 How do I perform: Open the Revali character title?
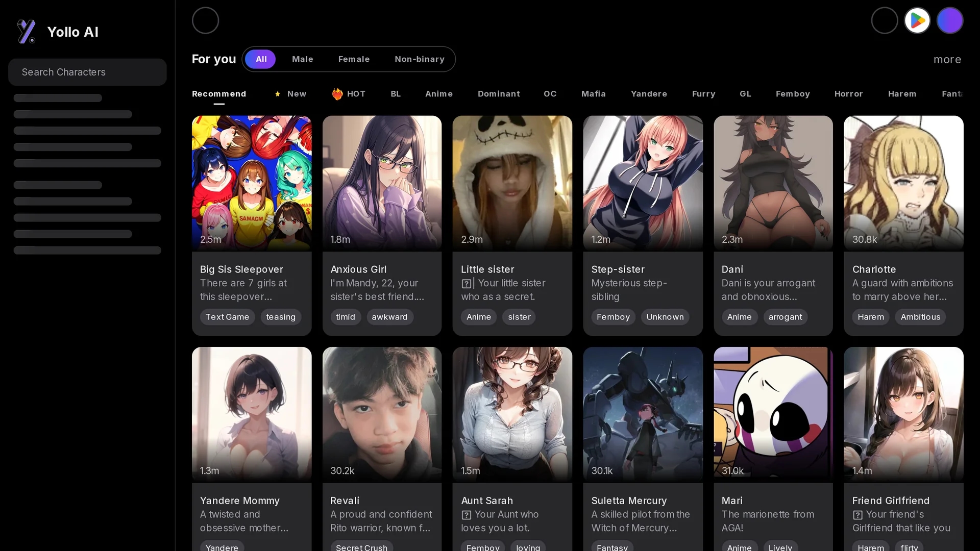point(345,501)
